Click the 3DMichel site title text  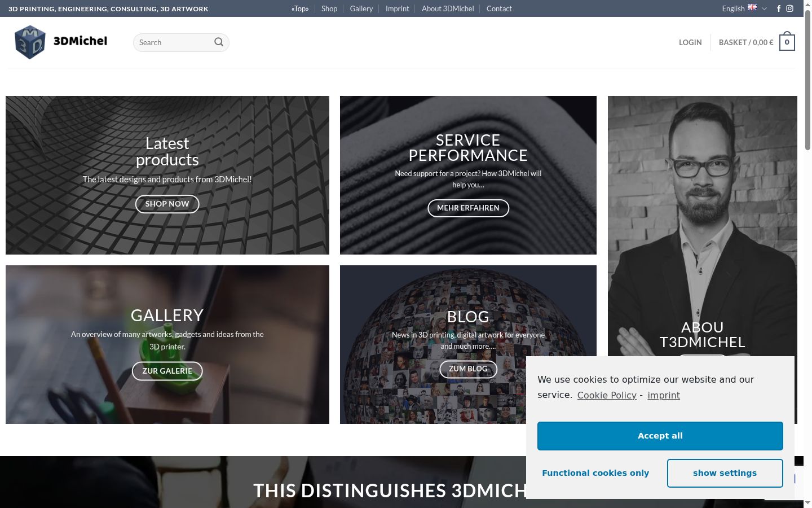click(x=80, y=41)
